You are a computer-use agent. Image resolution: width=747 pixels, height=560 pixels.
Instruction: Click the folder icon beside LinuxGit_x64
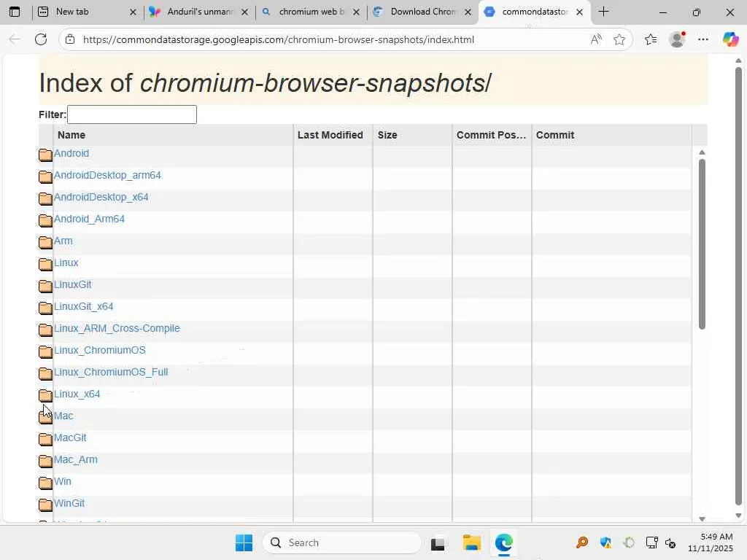click(x=45, y=308)
